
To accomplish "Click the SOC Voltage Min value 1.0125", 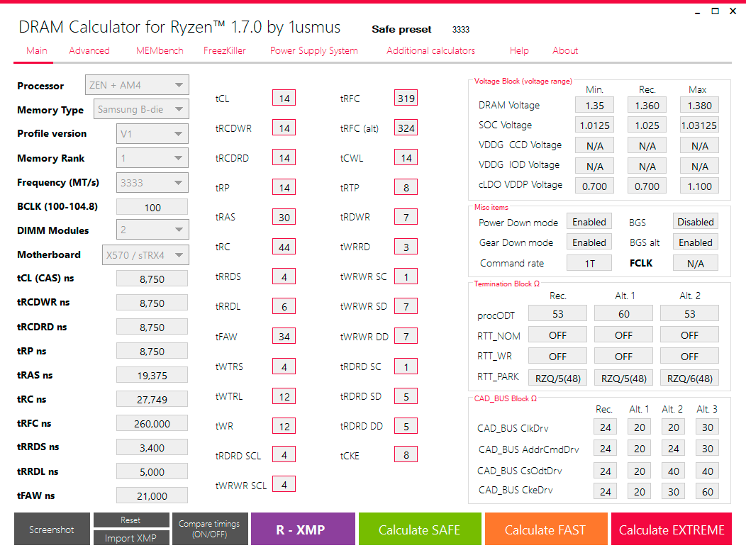I will pyautogui.click(x=595, y=125).
